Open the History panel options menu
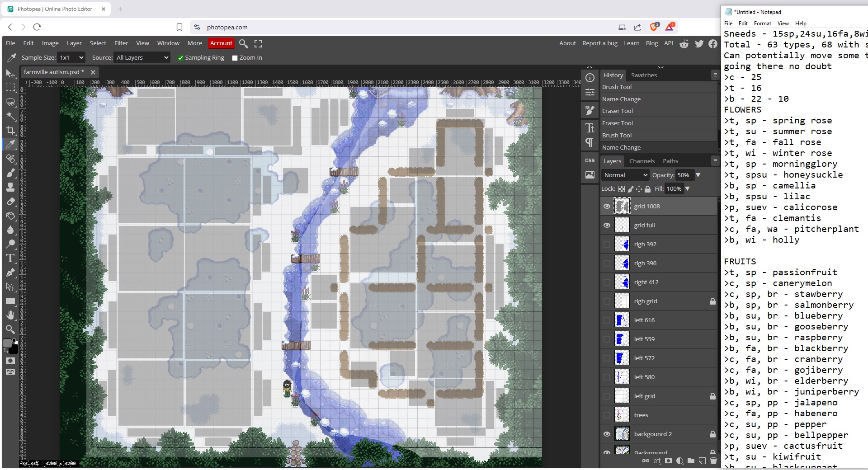 (x=715, y=75)
